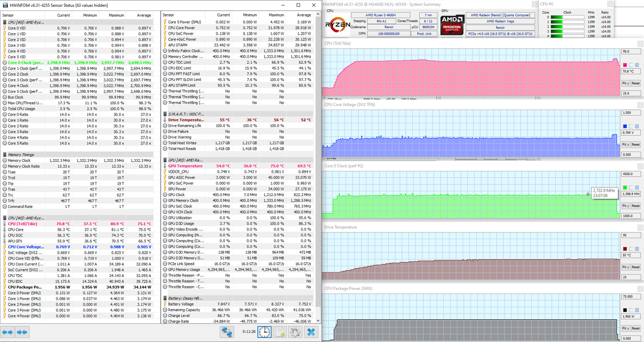Select the Drive Remaining Life row
Screen dimensions: 644x342
pos(238,126)
